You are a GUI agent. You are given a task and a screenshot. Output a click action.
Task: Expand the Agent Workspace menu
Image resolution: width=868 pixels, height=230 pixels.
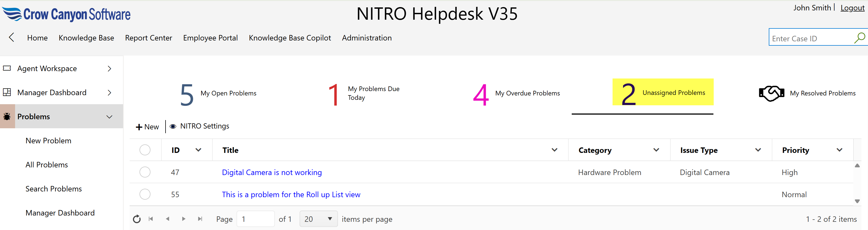click(109, 69)
